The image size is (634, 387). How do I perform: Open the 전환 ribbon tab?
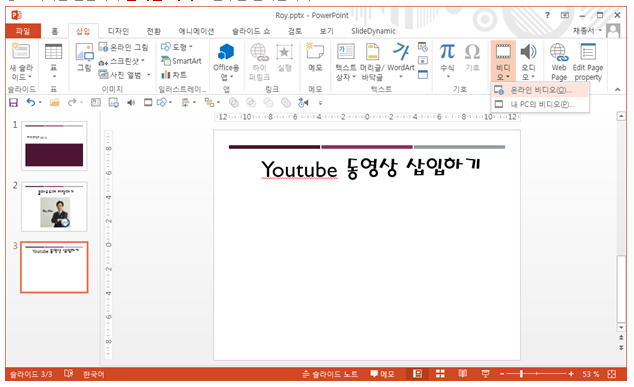click(x=154, y=31)
